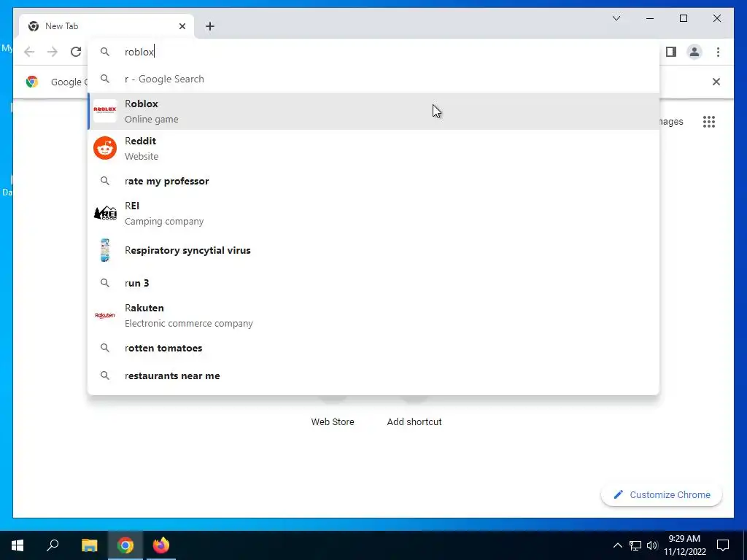
Task: Open taskbar search magnifier
Action: [x=53, y=545]
